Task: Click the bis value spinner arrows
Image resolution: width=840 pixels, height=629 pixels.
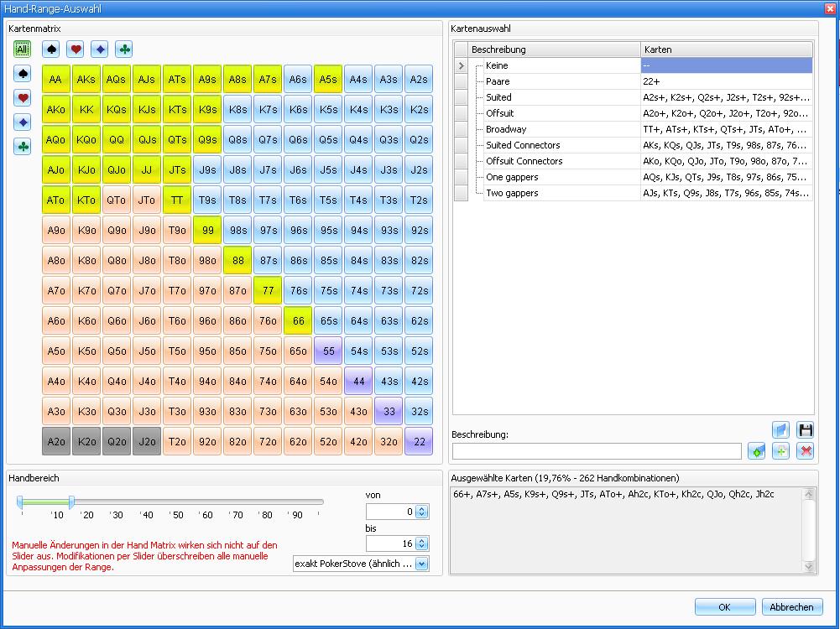Action: (421, 544)
